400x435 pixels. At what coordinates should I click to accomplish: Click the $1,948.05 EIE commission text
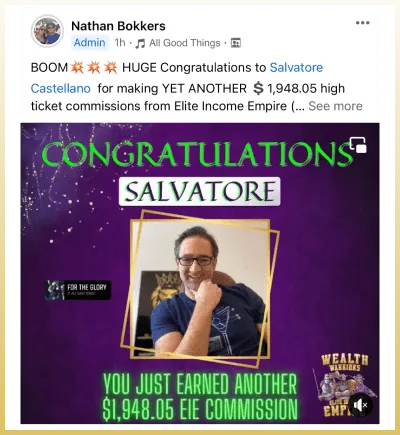200,408
